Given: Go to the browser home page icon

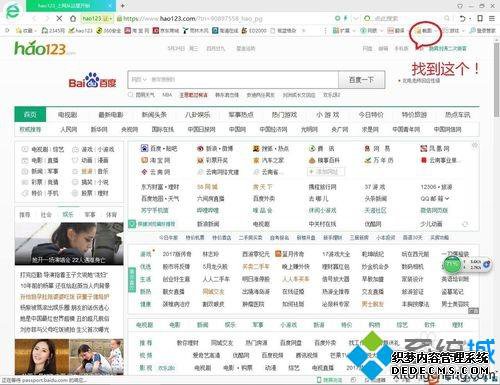Looking at the screenshot, I should tap(73, 18).
